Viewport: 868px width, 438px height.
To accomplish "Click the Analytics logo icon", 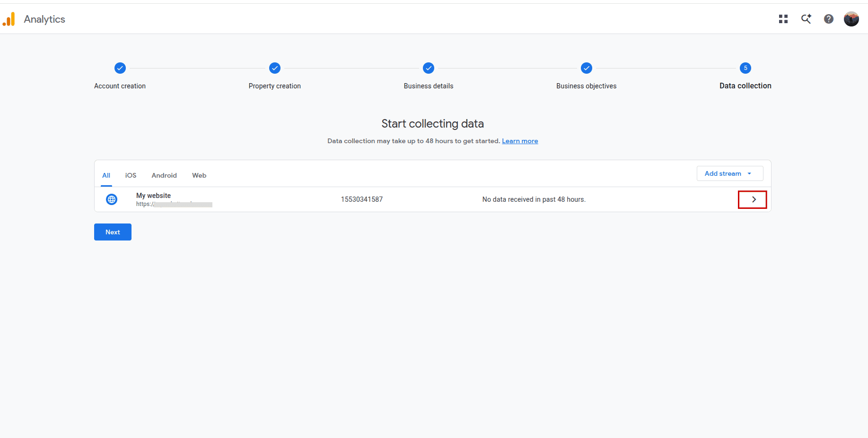I will (x=9, y=19).
